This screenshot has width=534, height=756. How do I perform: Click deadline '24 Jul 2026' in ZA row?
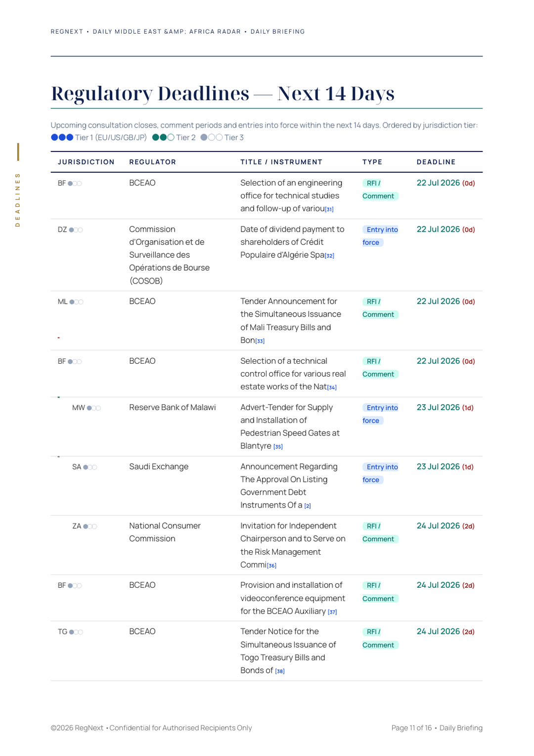(438, 526)
